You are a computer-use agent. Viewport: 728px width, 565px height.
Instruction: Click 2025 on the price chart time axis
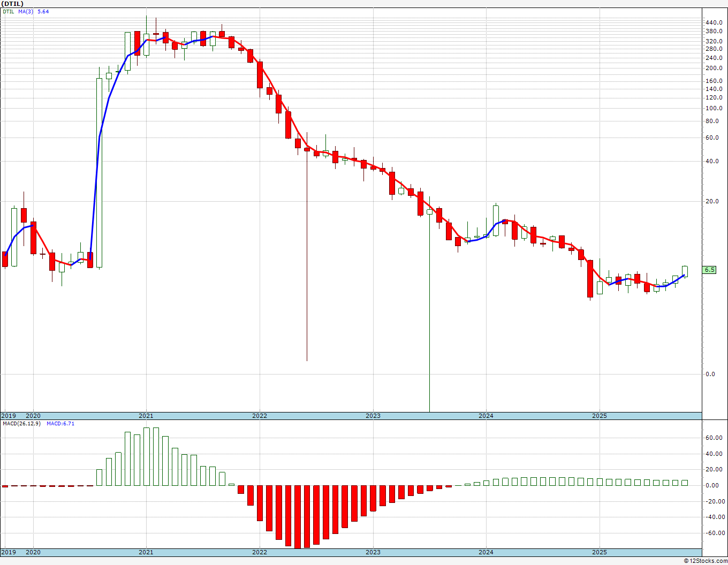[600, 416]
